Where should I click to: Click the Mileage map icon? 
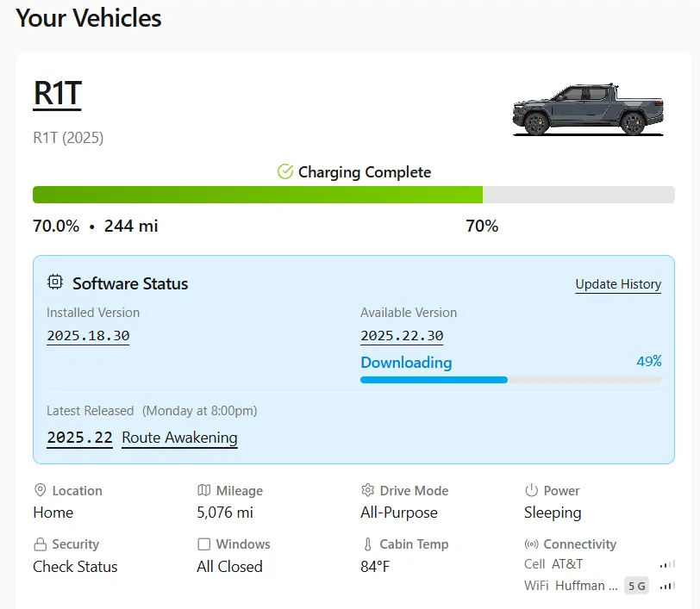click(x=204, y=490)
